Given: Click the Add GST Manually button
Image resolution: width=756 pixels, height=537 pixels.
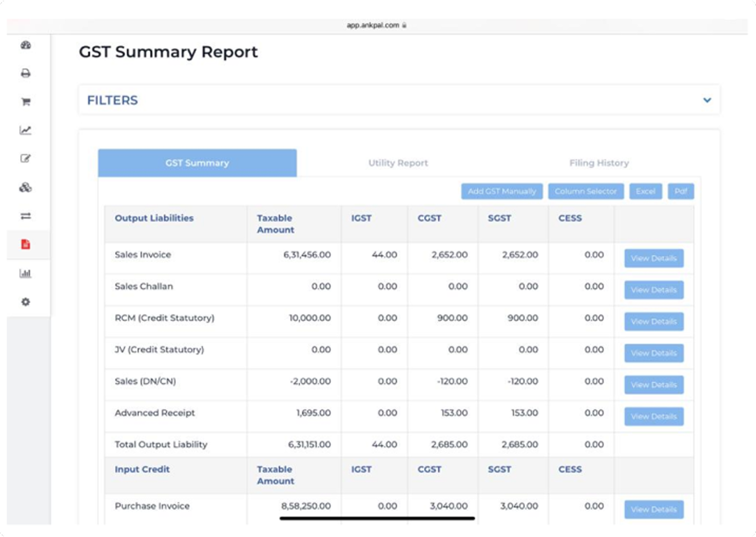Looking at the screenshot, I should pyautogui.click(x=502, y=191).
